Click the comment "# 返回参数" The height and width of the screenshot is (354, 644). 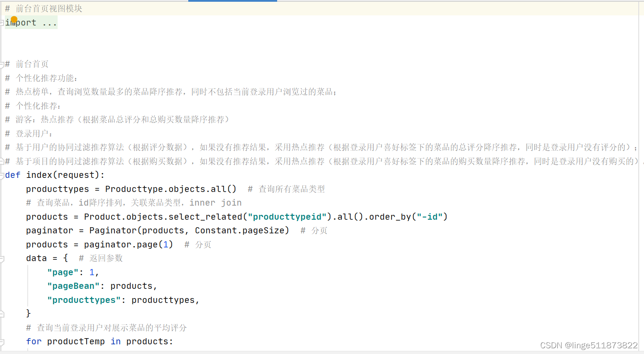[101, 258]
